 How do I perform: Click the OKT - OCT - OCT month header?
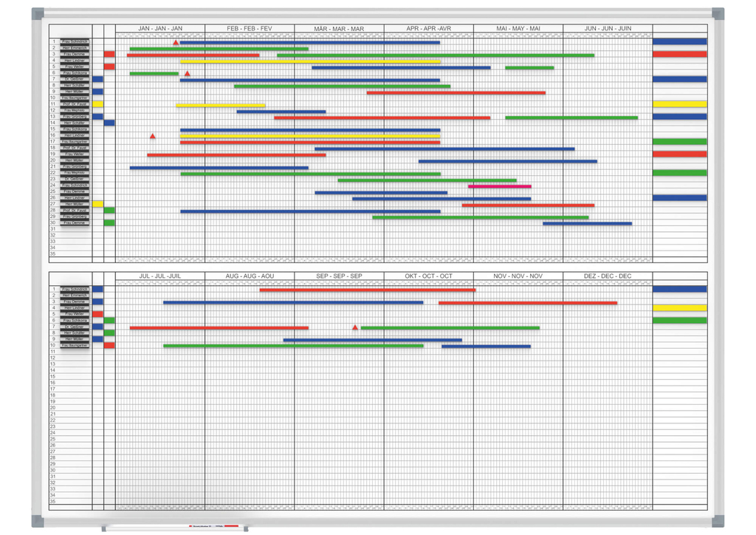point(428,276)
